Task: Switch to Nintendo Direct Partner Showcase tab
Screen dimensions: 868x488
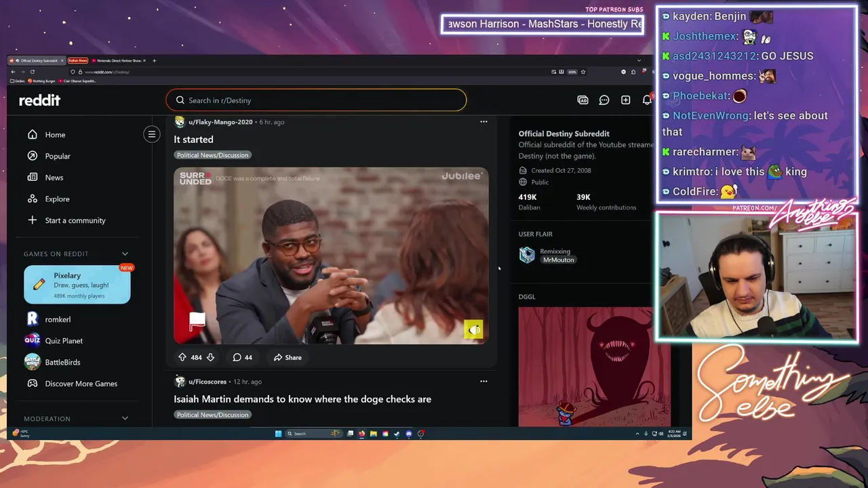Action: [x=118, y=60]
